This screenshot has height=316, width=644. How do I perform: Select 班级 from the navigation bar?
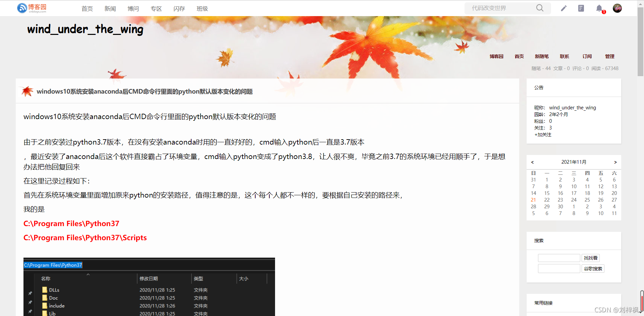(x=202, y=8)
